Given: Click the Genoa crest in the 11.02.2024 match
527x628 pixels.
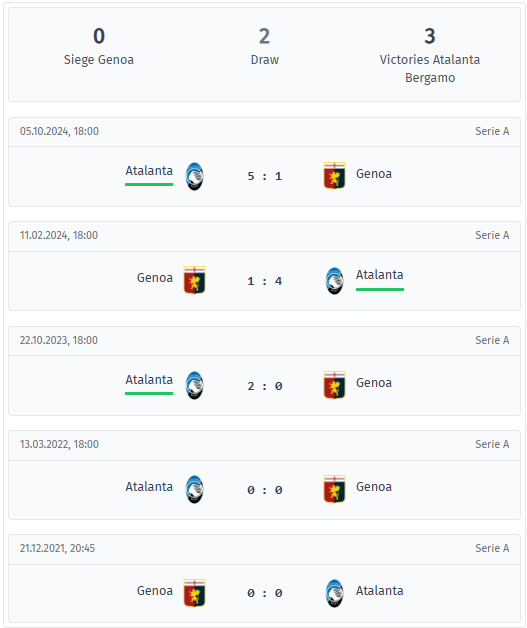Looking at the screenshot, I should pos(195,280).
